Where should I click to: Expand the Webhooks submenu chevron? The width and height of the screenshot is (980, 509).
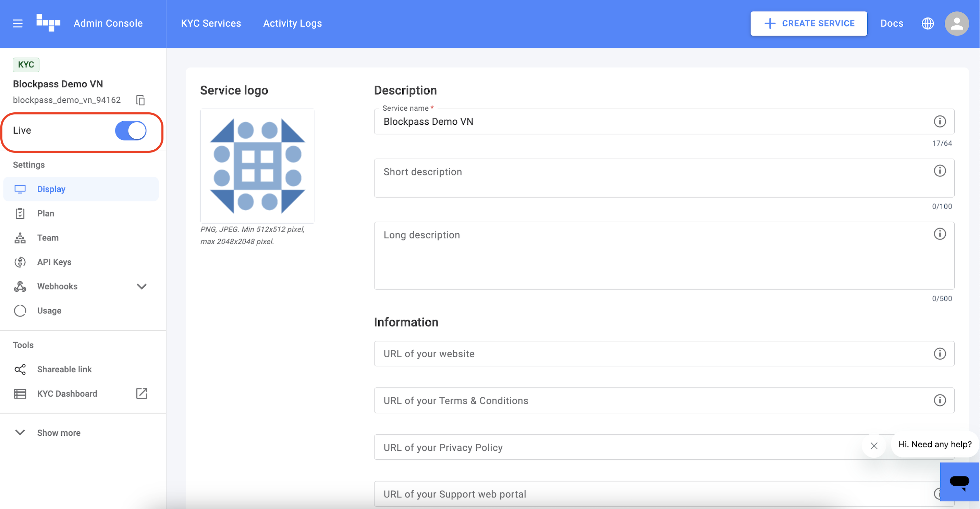point(142,286)
